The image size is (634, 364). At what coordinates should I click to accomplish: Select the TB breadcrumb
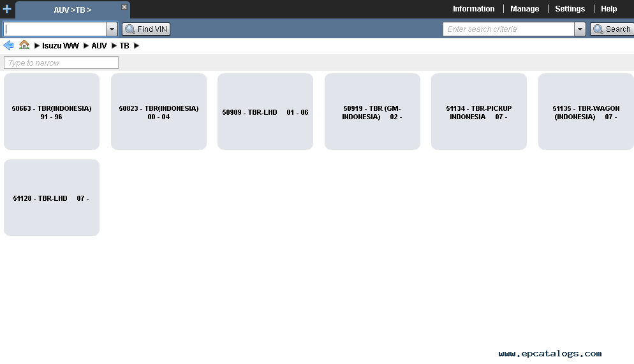124,46
